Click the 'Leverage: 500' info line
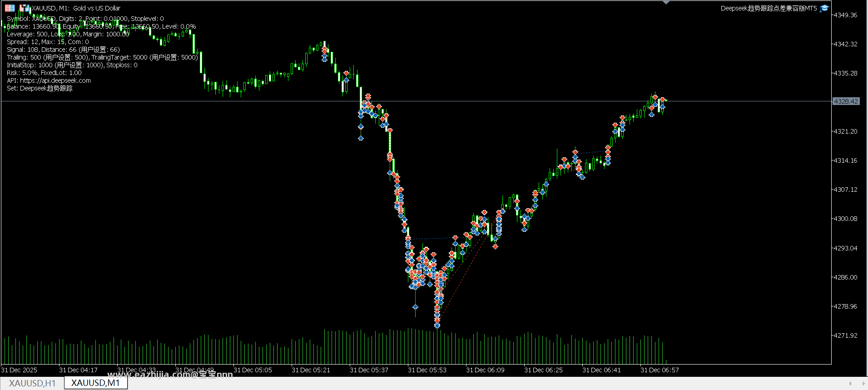 click(x=68, y=34)
